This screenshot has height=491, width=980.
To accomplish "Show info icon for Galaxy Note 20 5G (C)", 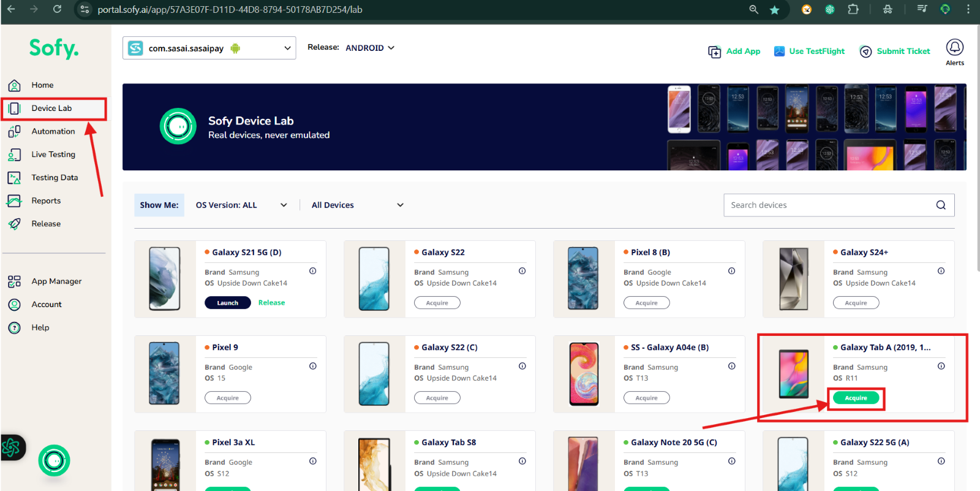I will (732, 461).
